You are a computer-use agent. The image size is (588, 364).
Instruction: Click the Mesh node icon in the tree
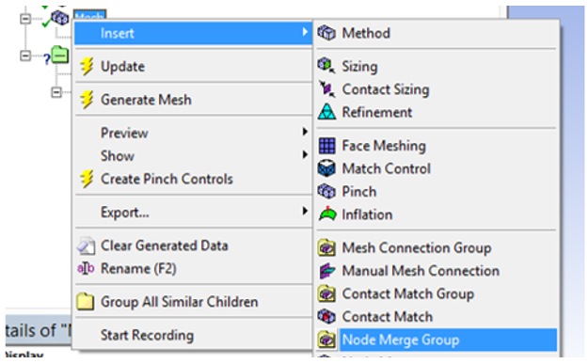pos(60,18)
